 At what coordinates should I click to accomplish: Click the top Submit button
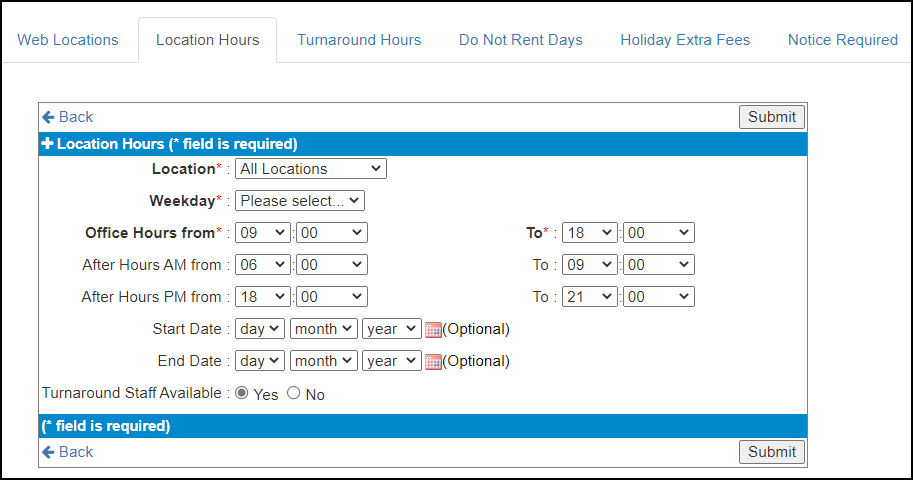coord(772,117)
